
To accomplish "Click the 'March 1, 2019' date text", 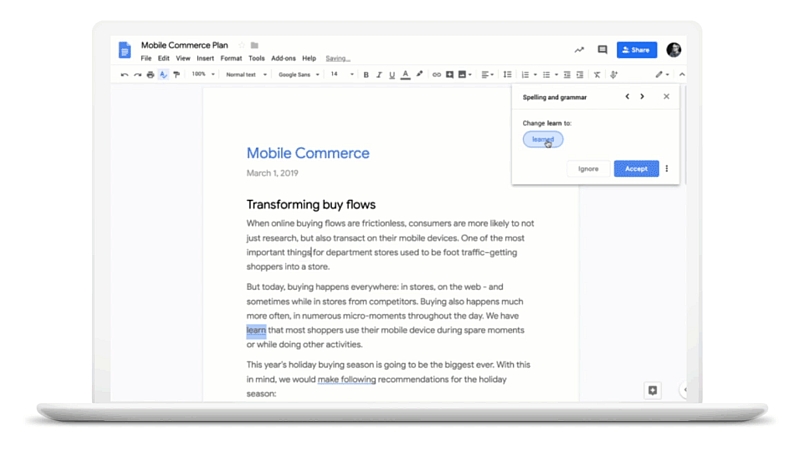I will coord(272,173).
